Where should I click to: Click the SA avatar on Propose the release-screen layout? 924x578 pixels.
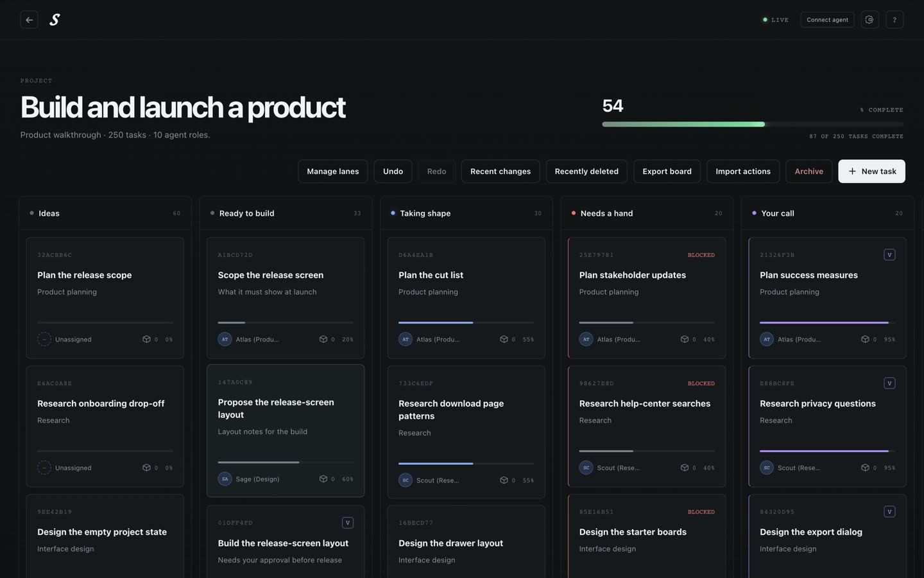[225, 479]
